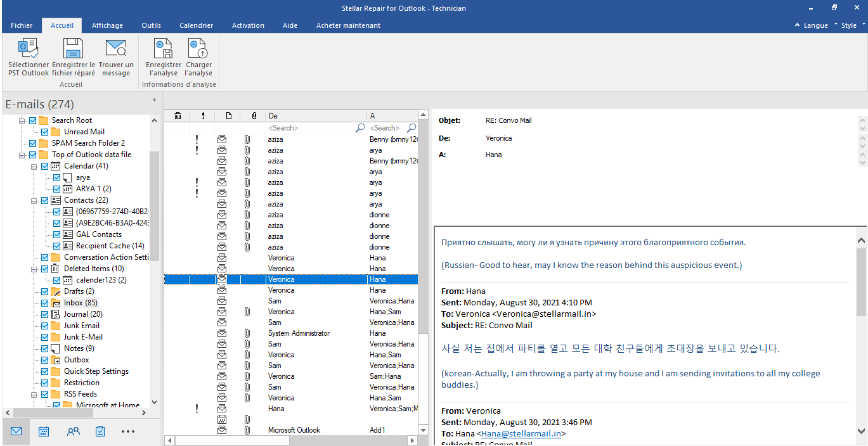The width and height of the screenshot is (868, 446).
Task: Open Trouver un message tool
Action: click(116, 49)
